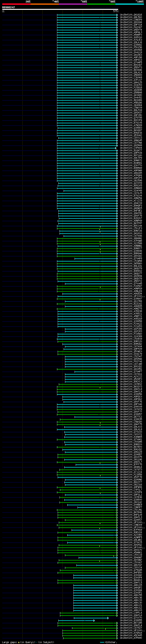Click the query name BB908247

(8, 8)
